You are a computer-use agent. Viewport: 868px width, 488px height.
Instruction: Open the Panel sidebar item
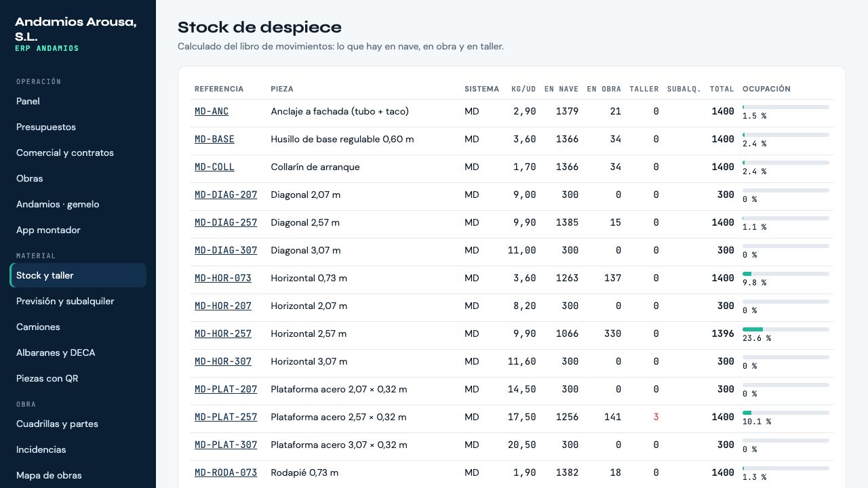(78, 101)
